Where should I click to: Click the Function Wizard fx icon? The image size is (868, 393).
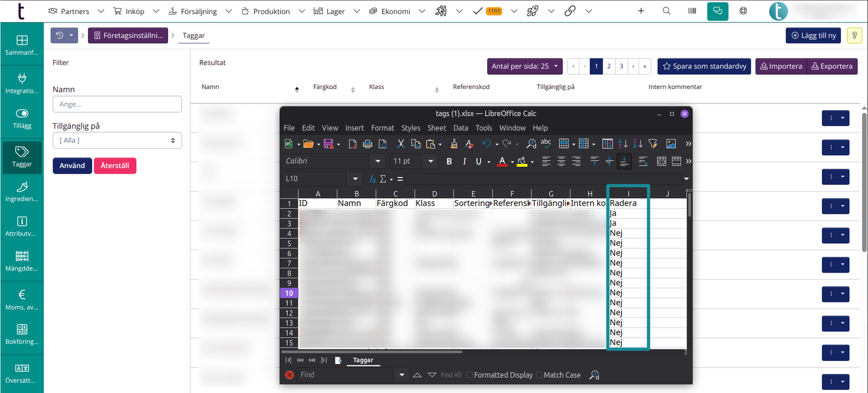(x=373, y=179)
